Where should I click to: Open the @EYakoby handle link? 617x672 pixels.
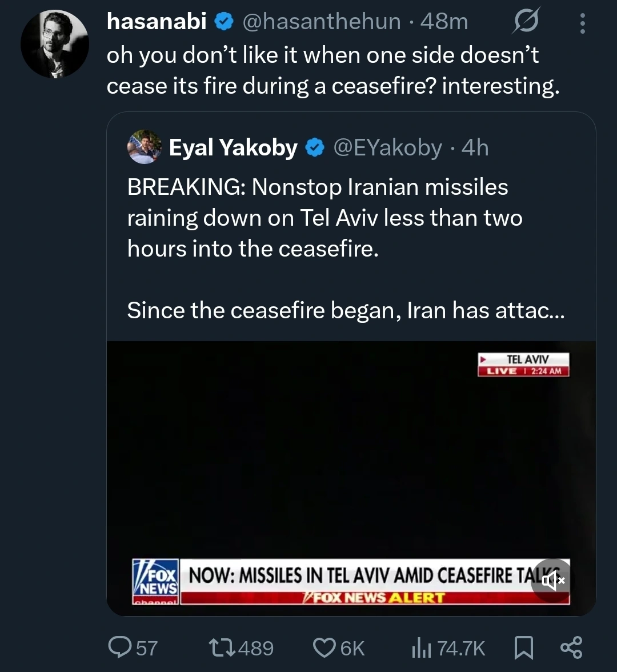pos(387,148)
